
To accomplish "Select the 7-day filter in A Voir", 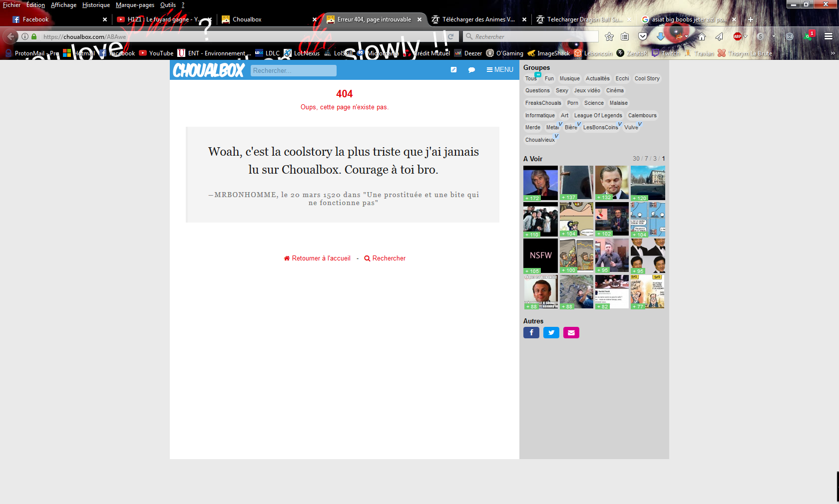I will pyautogui.click(x=646, y=159).
